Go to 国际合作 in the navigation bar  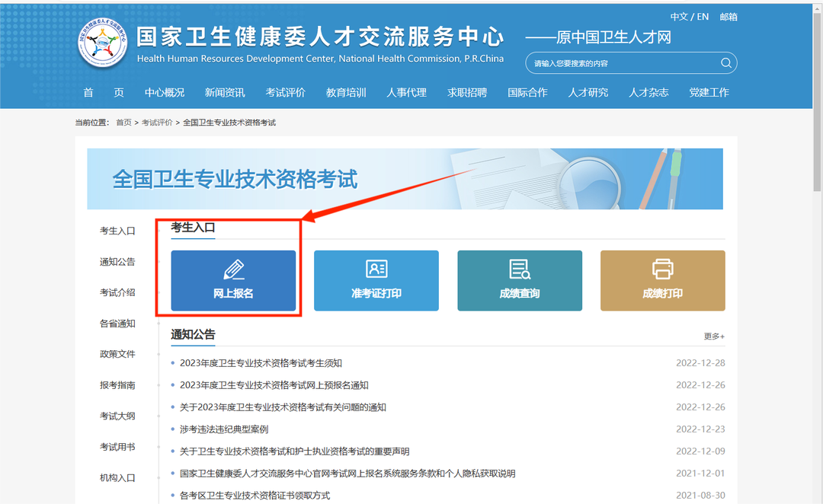[527, 93]
